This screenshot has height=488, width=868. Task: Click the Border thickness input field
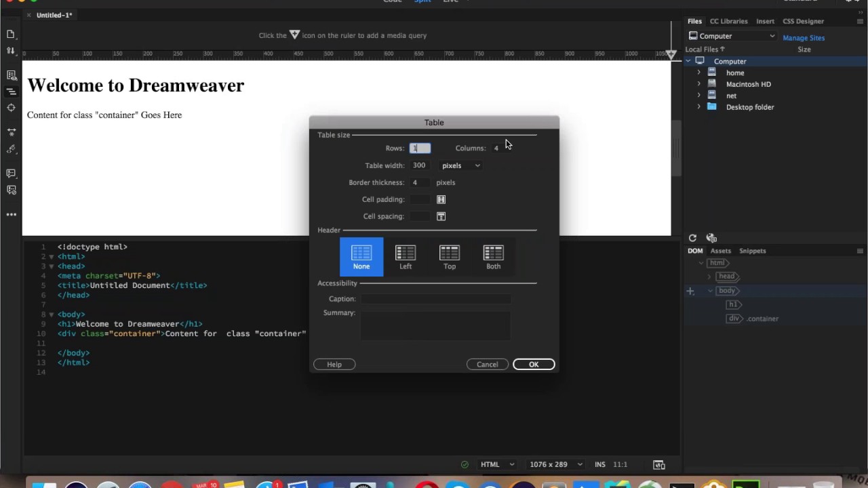pyautogui.click(x=420, y=182)
